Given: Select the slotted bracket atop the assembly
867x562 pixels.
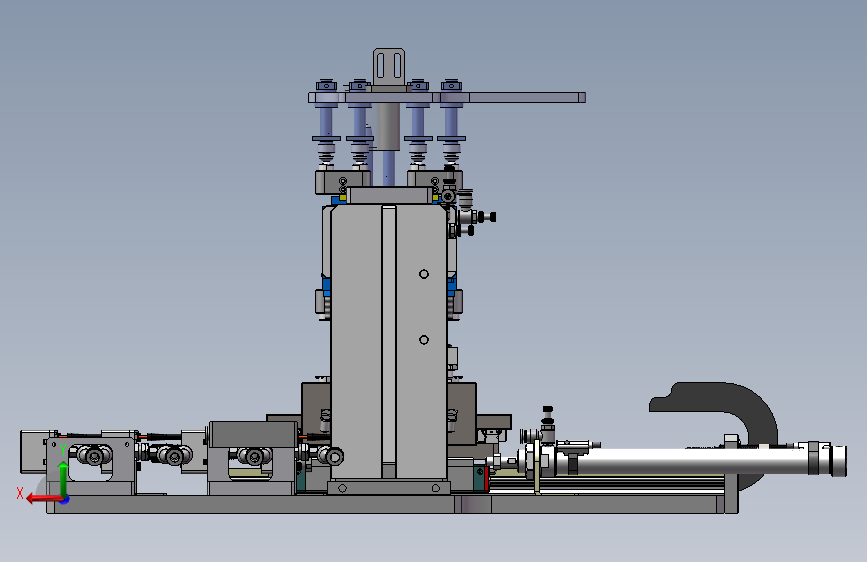Looking at the screenshot, I should point(389,67).
